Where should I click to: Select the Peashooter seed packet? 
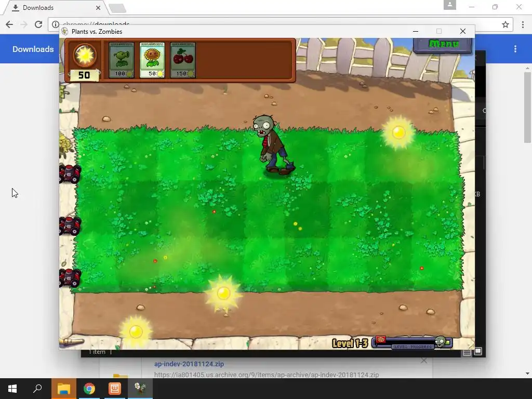pyautogui.click(x=122, y=60)
